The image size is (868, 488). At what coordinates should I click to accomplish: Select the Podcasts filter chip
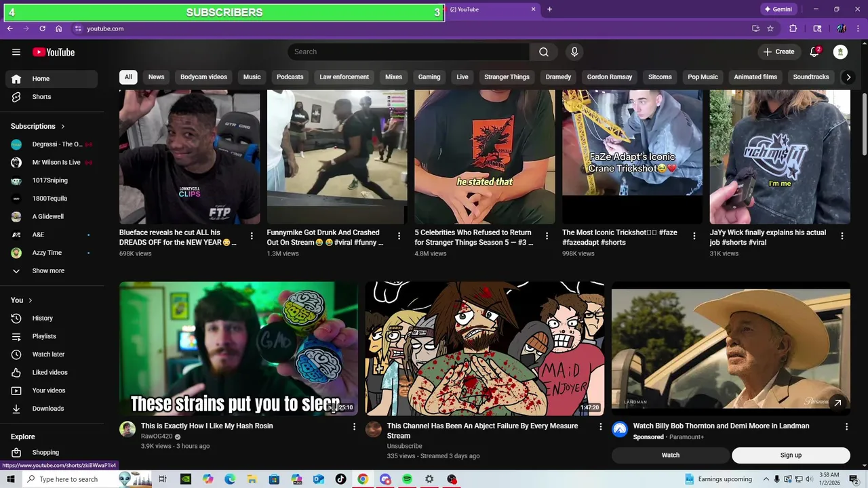(290, 77)
